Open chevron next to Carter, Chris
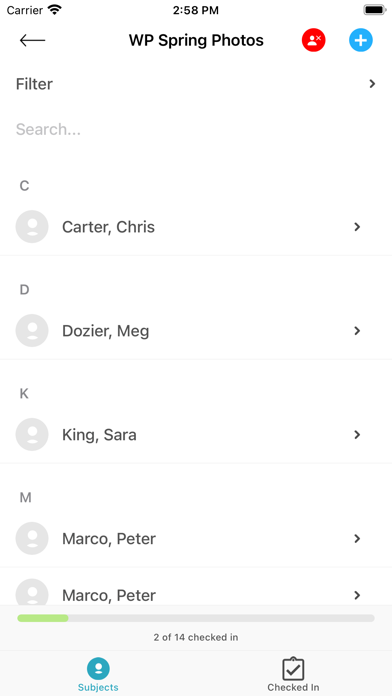392x696 pixels. (x=357, y=227)
